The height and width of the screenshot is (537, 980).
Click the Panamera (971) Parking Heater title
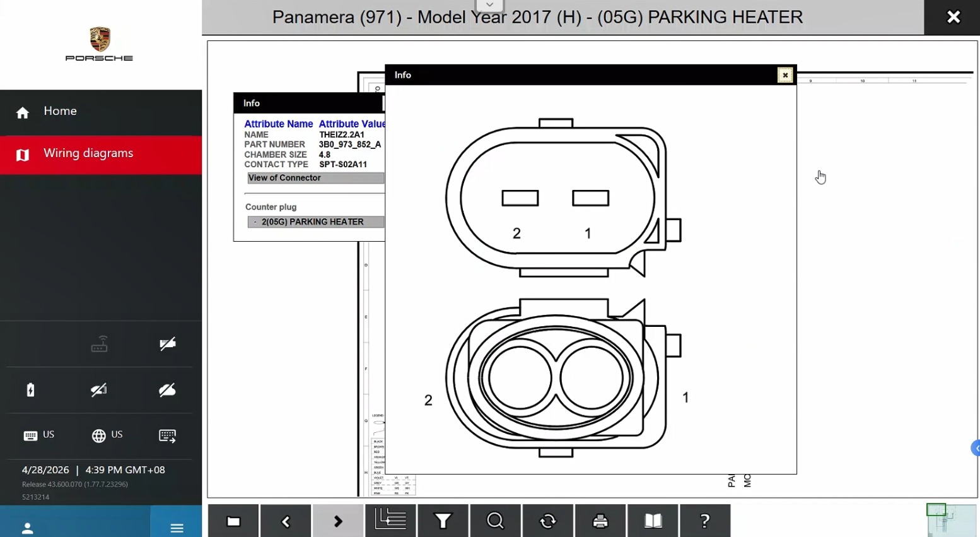[537, 17]
